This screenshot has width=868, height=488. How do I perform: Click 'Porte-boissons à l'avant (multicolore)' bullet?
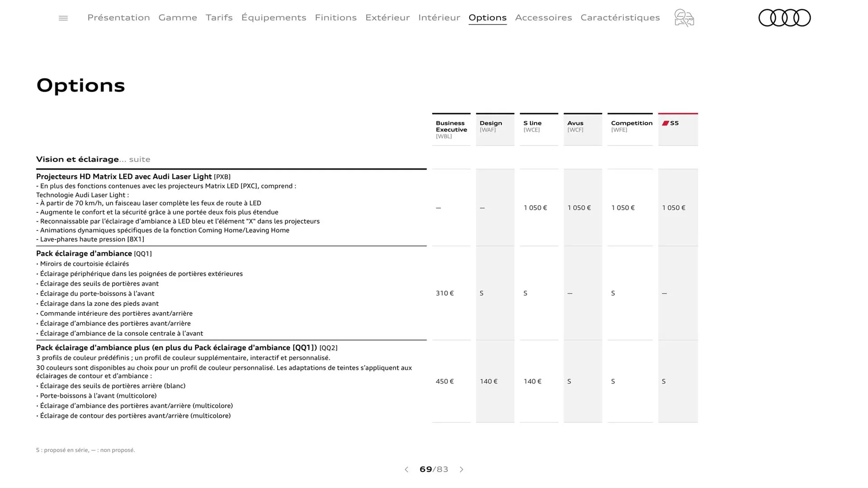click(96, 396)
